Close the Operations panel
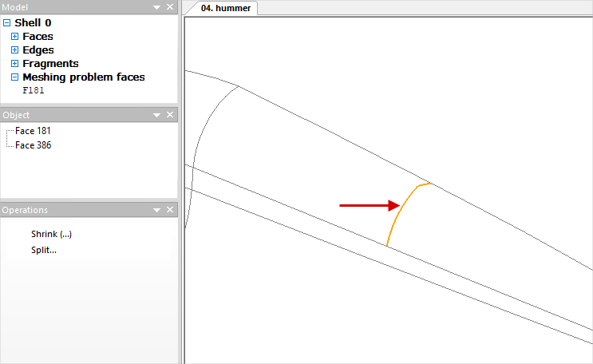Image resolution: width=593 pixels, height=364 pixels. [x=169, y=210]
